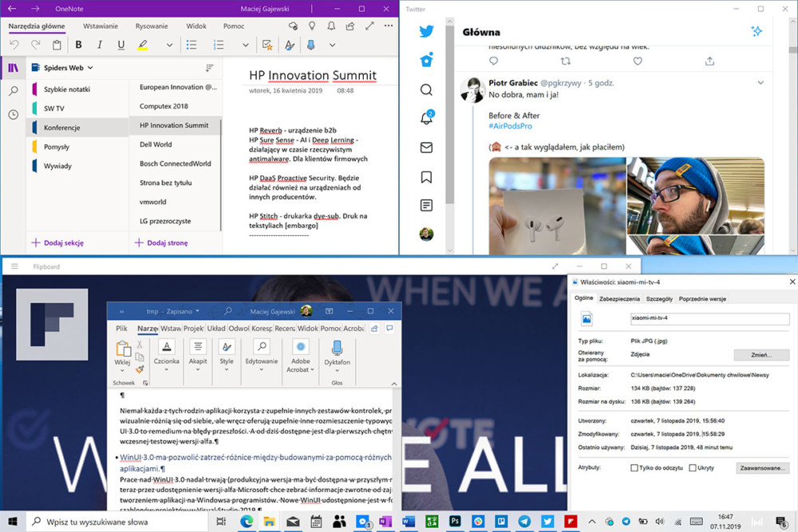Undo last action in OneNote
This screenshot has height=532, width=798.
point(14,45)
